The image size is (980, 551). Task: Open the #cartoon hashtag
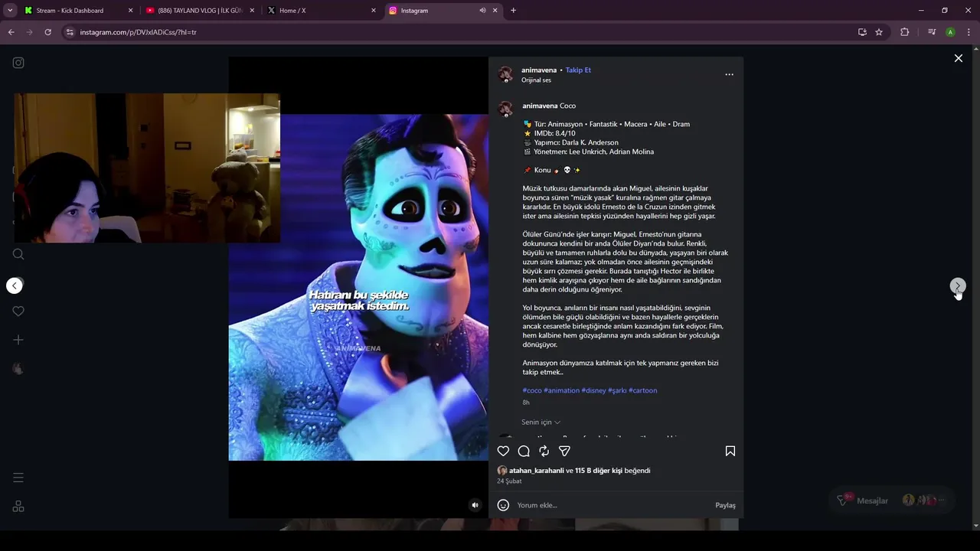[643, 390]
